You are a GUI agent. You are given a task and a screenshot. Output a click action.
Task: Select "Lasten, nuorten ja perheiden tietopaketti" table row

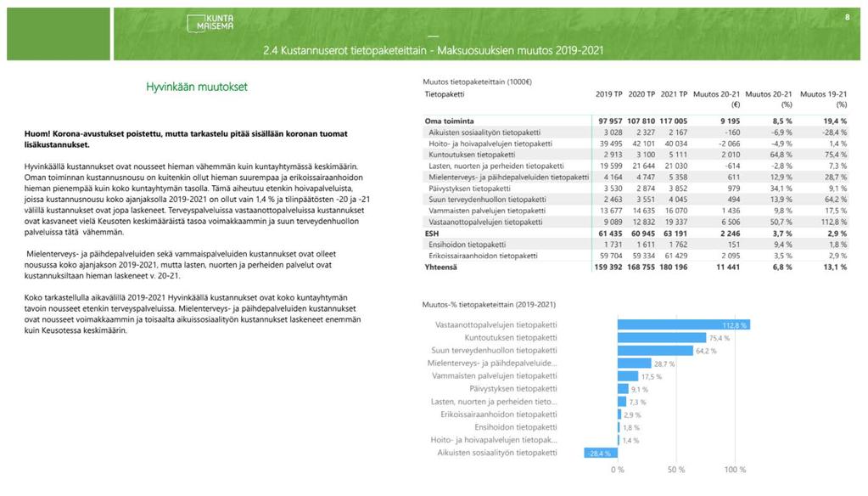pos(496,166)
